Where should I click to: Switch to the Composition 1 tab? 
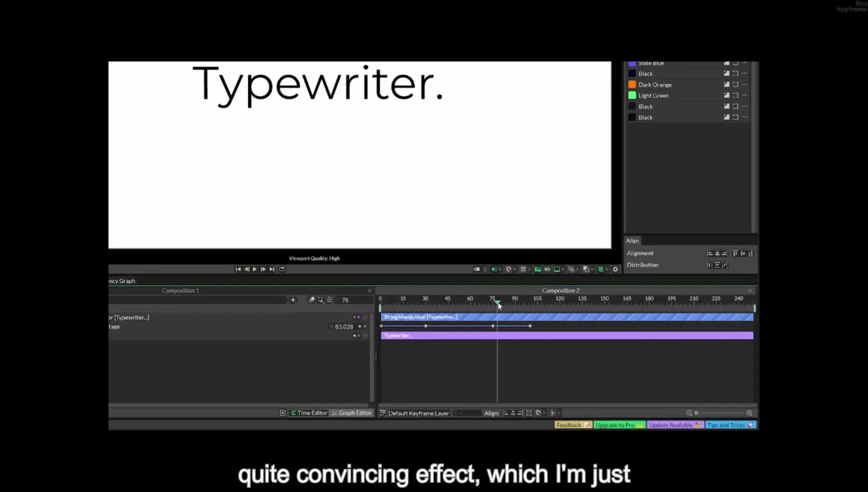(180, 291)
